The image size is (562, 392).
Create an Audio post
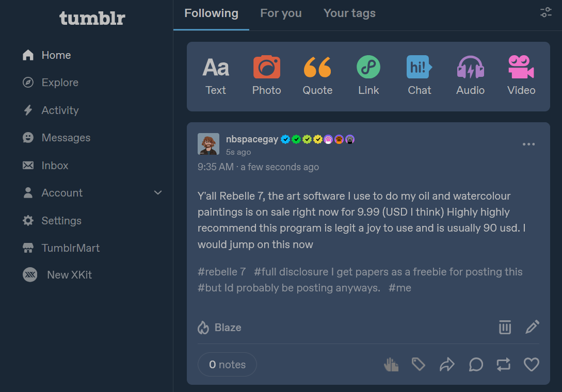point(470,75)
